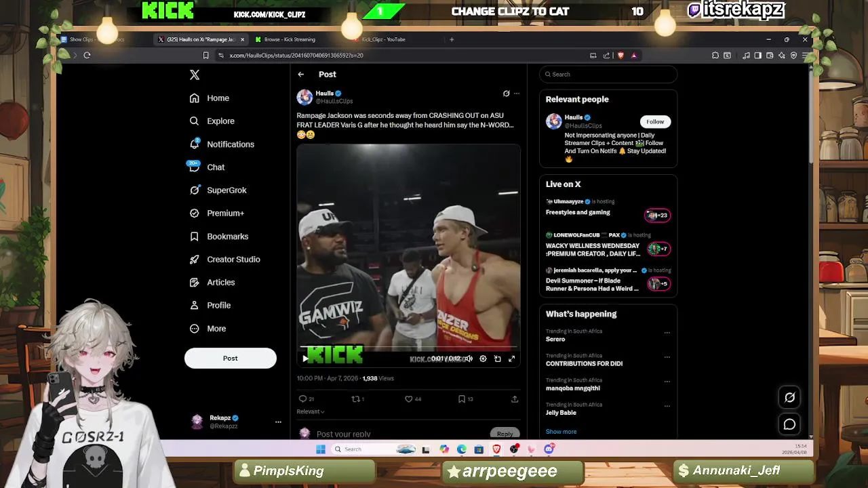The image size is (868, 488).
Task: Open Bookmarks in sidebar
Action: 219,237
